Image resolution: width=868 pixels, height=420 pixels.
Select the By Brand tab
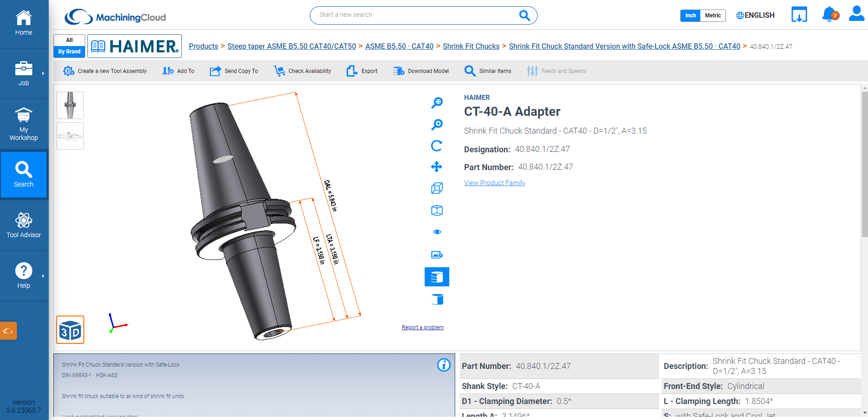click(69, 52)
